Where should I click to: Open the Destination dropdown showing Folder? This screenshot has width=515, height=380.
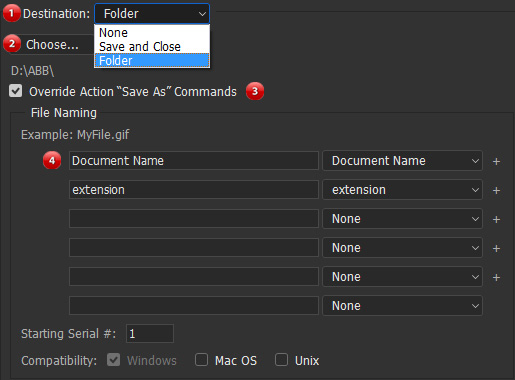(152, 14)
